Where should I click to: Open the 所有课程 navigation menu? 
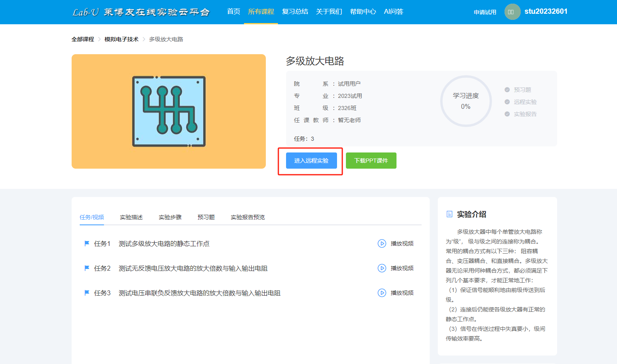click(261, 12)
